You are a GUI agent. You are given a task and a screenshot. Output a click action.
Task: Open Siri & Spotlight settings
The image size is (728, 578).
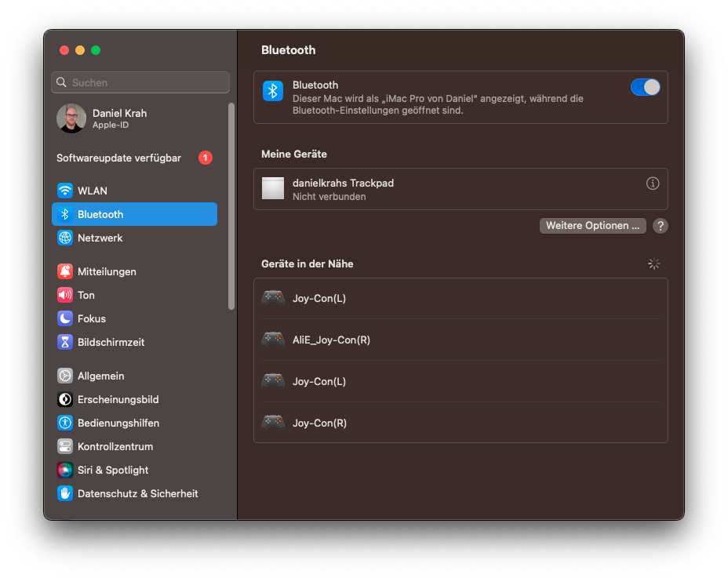click(x=134, y=471)
